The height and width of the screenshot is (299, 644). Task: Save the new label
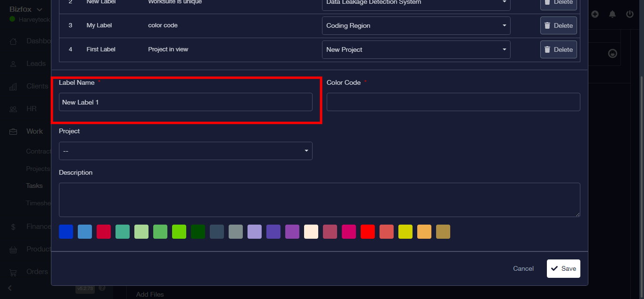coord(563,268)
